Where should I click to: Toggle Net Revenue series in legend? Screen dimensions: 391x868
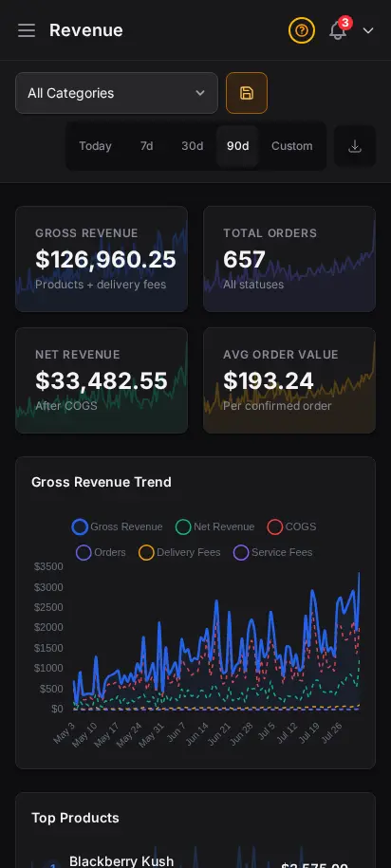tap(214, 526)
